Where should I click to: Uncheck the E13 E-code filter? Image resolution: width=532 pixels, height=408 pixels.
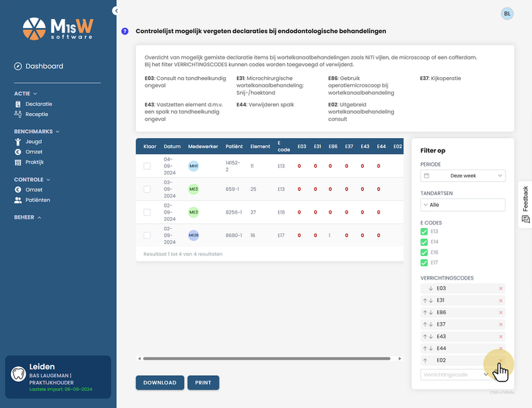click(424, 231)
